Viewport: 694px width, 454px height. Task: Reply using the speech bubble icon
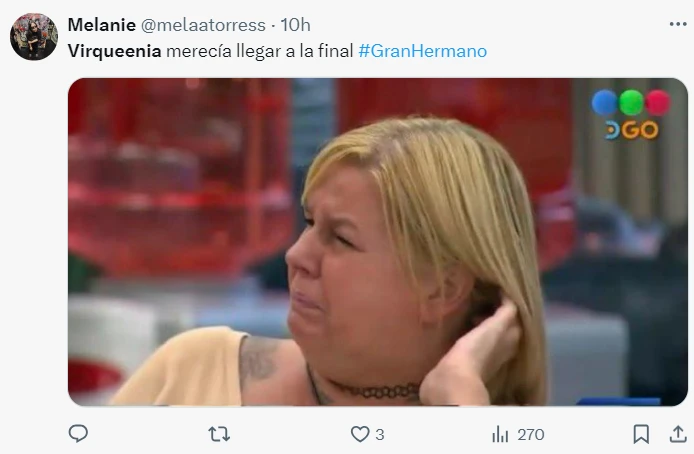pos(78,434)
